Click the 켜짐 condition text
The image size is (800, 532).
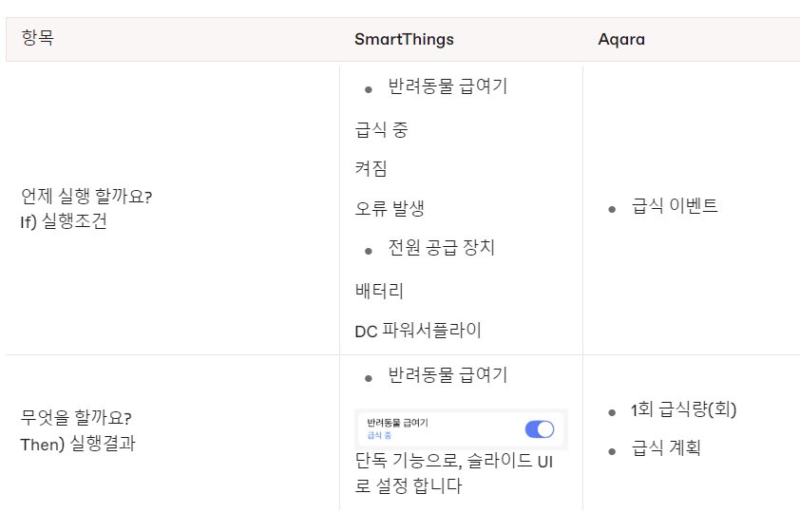[x=371, y=169]
